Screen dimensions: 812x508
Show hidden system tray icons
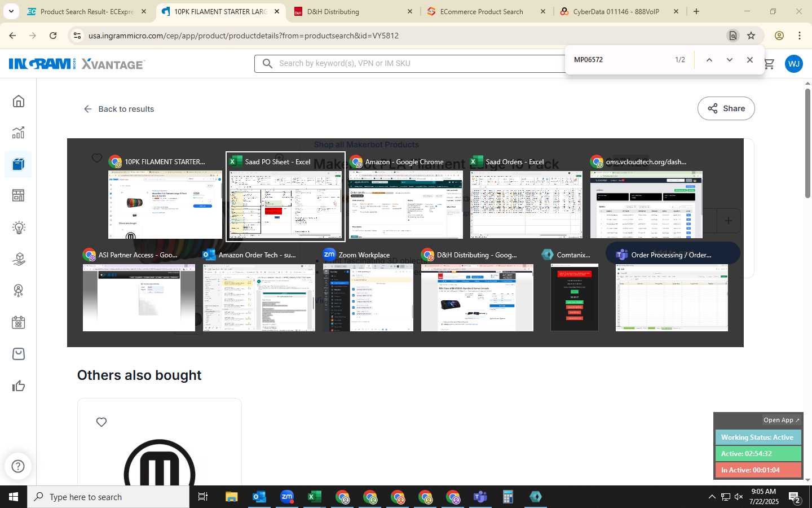coord(712,497)
